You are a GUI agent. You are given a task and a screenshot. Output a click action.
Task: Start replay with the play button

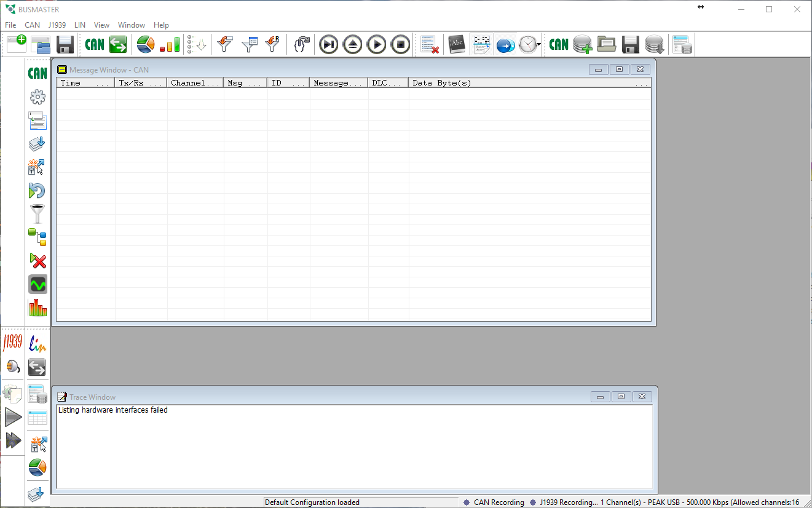point(377,44)
